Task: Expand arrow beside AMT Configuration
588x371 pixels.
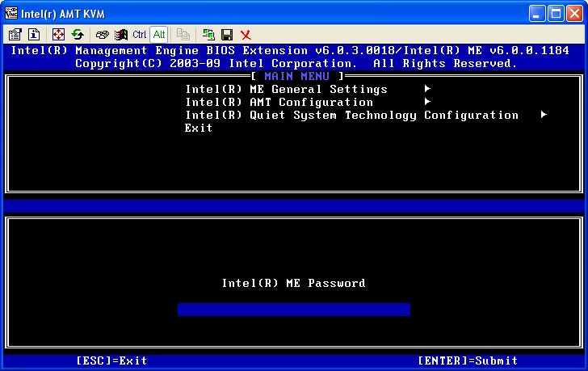Action: click(x=426, y=102)
